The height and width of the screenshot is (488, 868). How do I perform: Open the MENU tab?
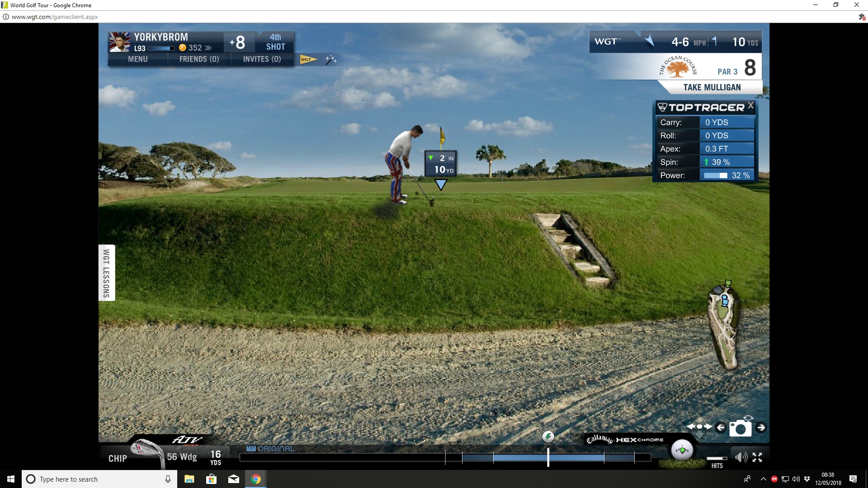click(137, 59)
